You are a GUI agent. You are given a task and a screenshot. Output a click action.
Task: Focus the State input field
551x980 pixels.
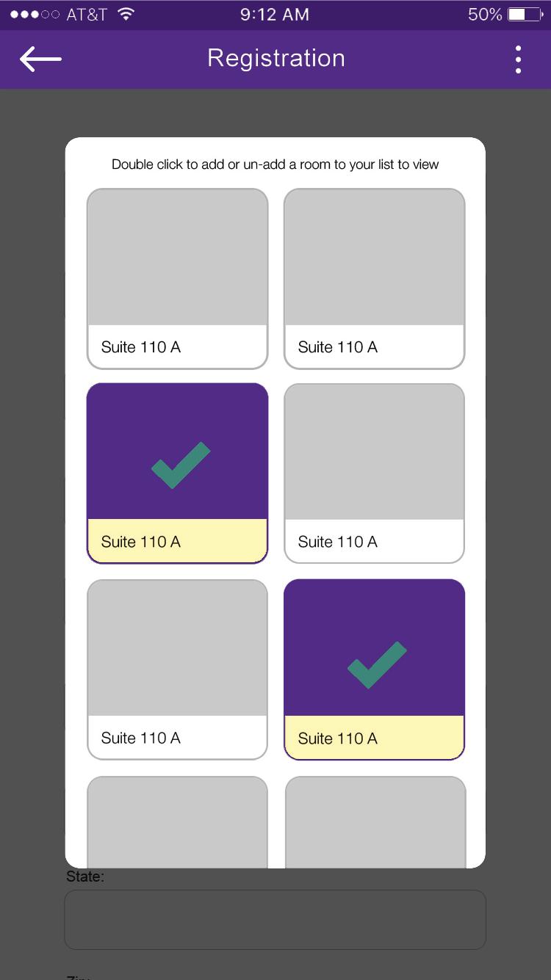click(275, 920)
